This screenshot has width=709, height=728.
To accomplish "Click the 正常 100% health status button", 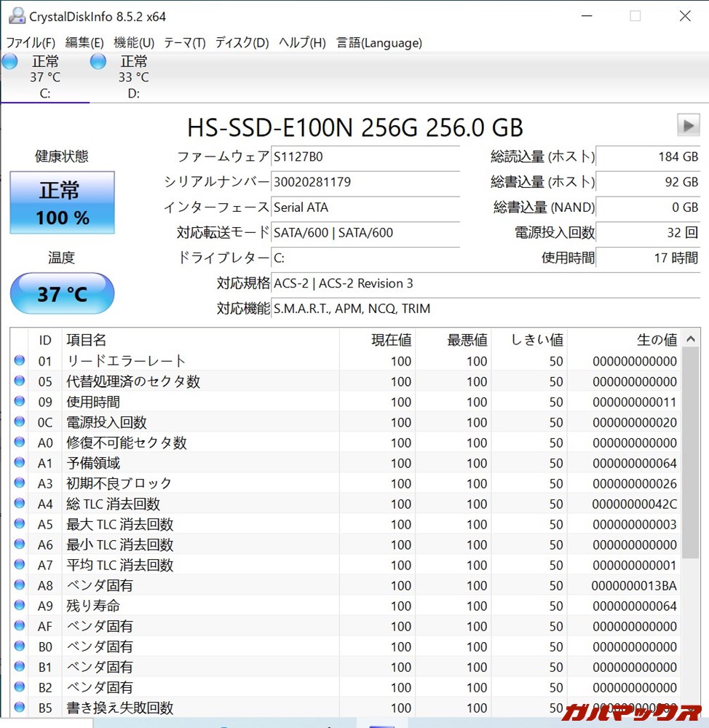I will pyautogui.click(x=61, y=202).
